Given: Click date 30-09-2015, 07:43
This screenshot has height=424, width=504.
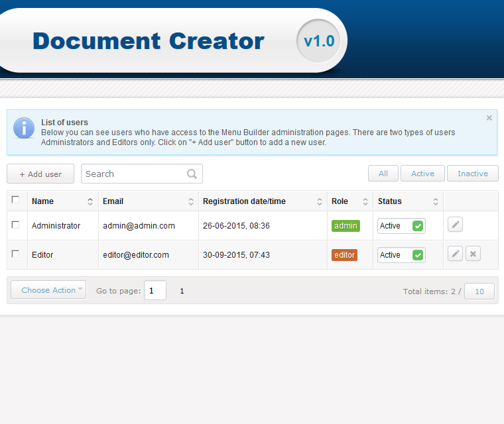Looking at the screenshot, I should click(236, 255).
